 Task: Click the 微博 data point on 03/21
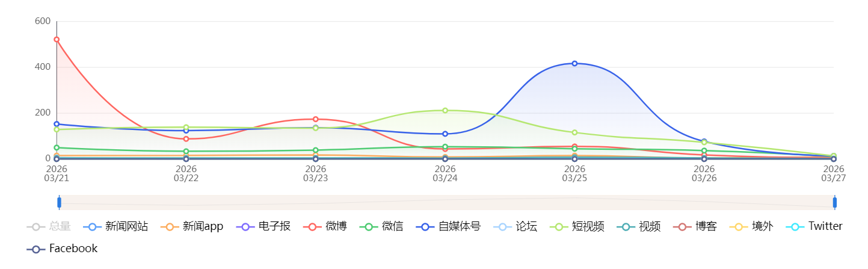point(57,40)
